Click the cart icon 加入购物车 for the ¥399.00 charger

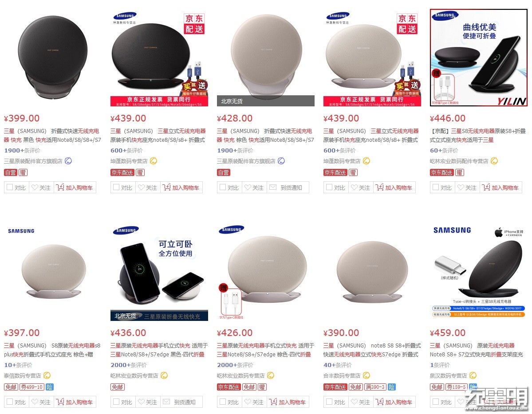(x=60, y=187)
